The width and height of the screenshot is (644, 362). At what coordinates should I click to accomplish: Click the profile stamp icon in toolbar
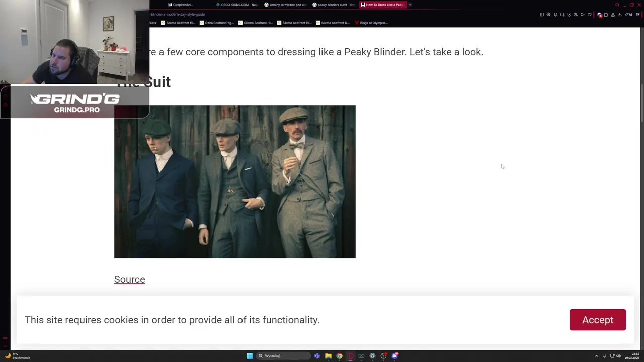click(x=613, y=15)
